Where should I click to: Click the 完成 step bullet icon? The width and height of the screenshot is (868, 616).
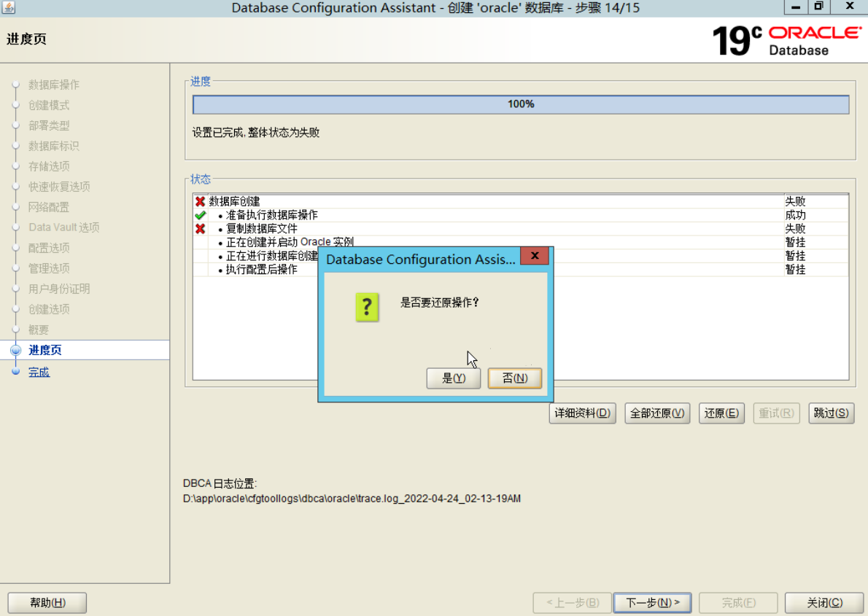click(x=16, y=371)
